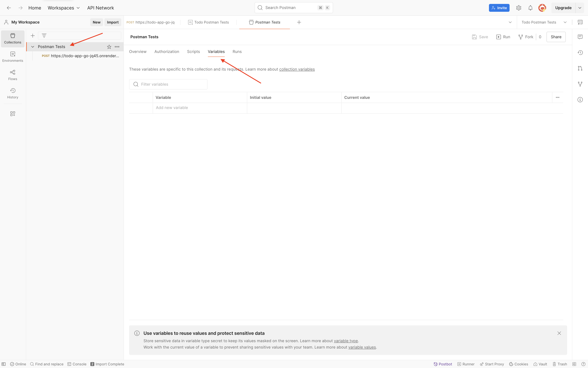
Task: Open Environments in the sidebar
Action: 13,57
